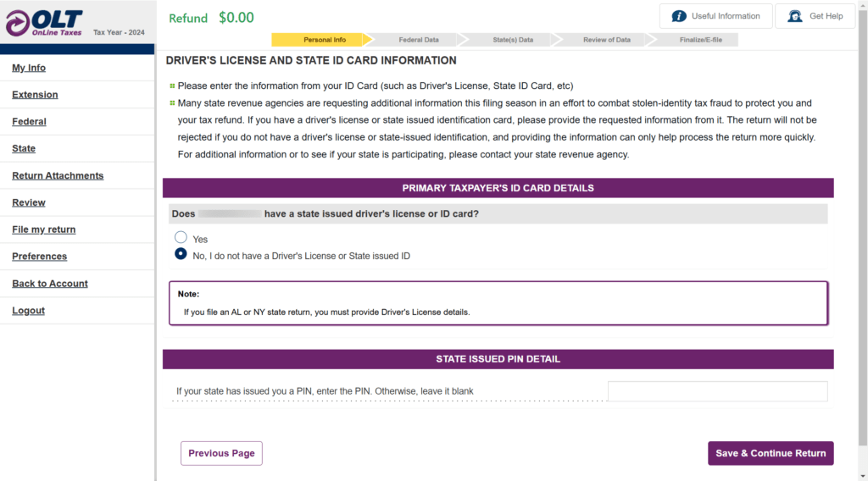Screen dimensions: 868x481
Task: Open File my return link
Action: click(44, 229)
